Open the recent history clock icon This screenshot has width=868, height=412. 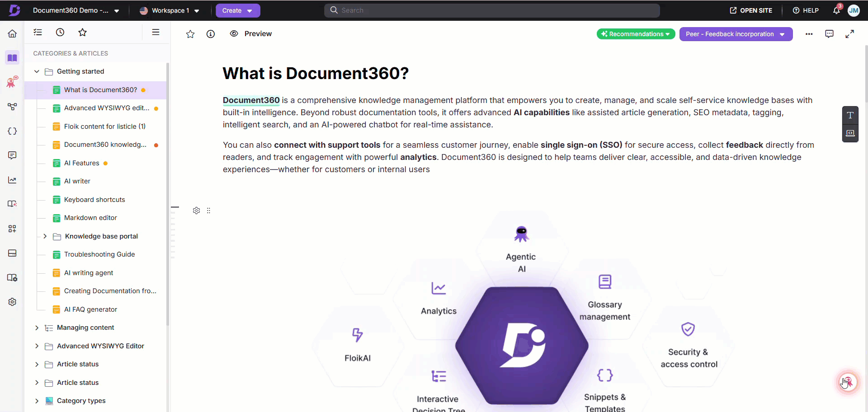click(x=60, y=32)
